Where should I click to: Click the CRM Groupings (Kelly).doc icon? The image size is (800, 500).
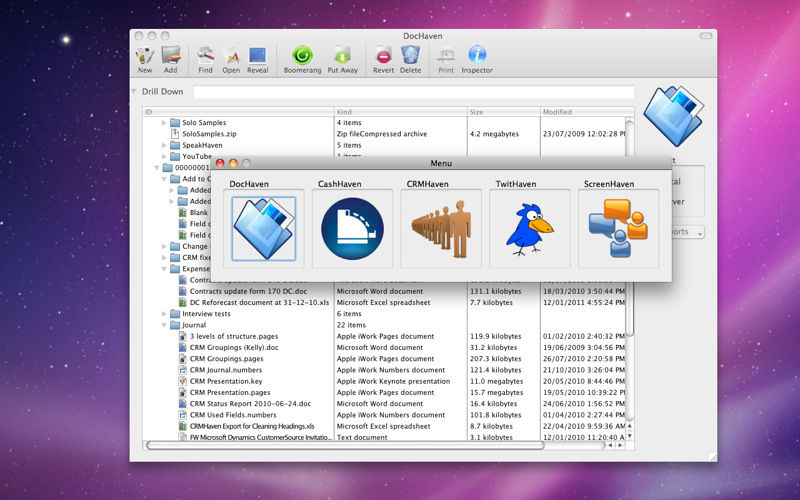coord(183,347)
